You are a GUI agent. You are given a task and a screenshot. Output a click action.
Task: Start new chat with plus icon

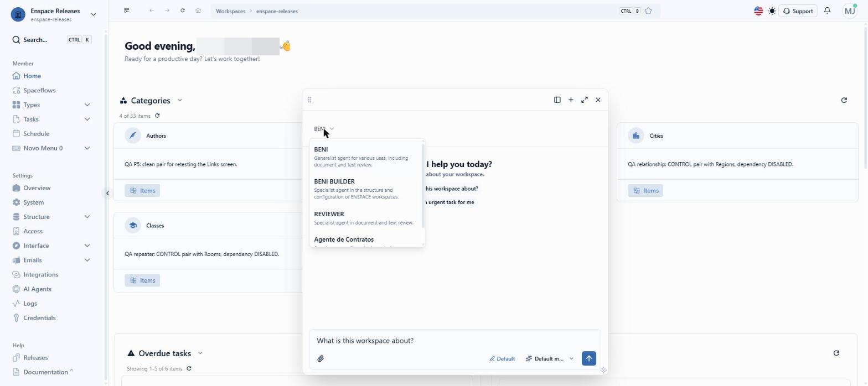(571, 100)
